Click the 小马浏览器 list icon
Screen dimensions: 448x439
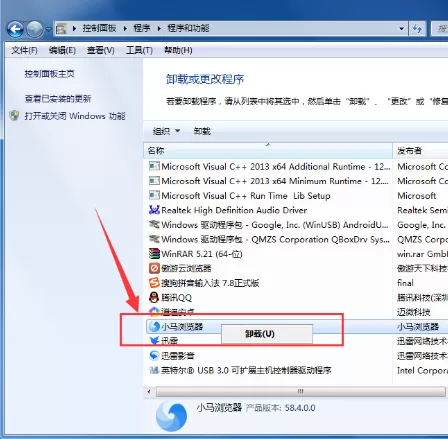[154, 326]
